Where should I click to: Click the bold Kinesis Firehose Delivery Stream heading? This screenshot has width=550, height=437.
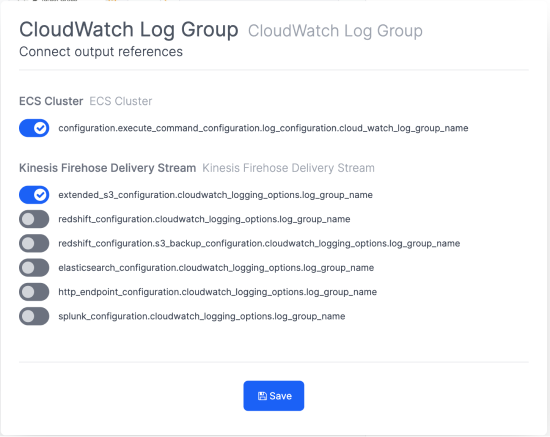(107, 168)
